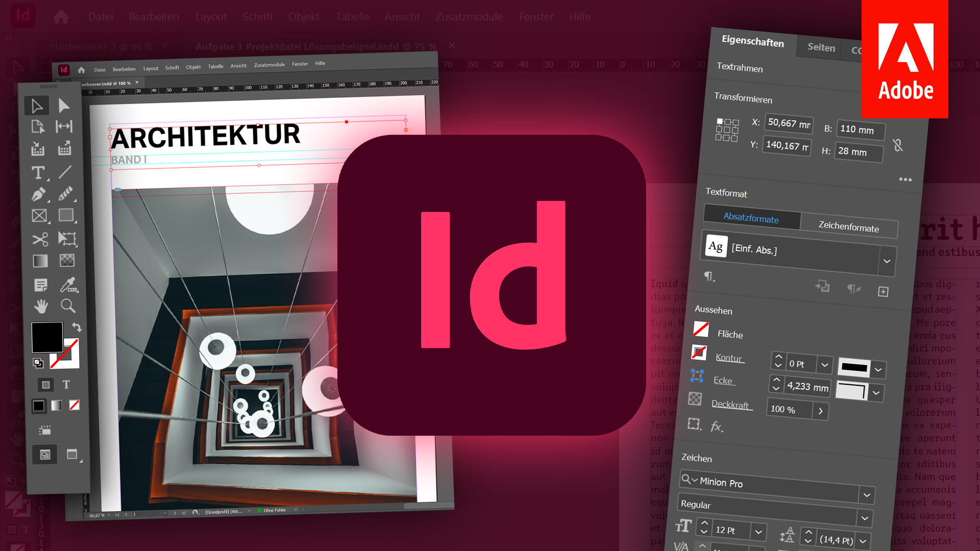Expand the Minion Pro font dropdown
This screenshot has height=551, width=980.
click(867, 495)
